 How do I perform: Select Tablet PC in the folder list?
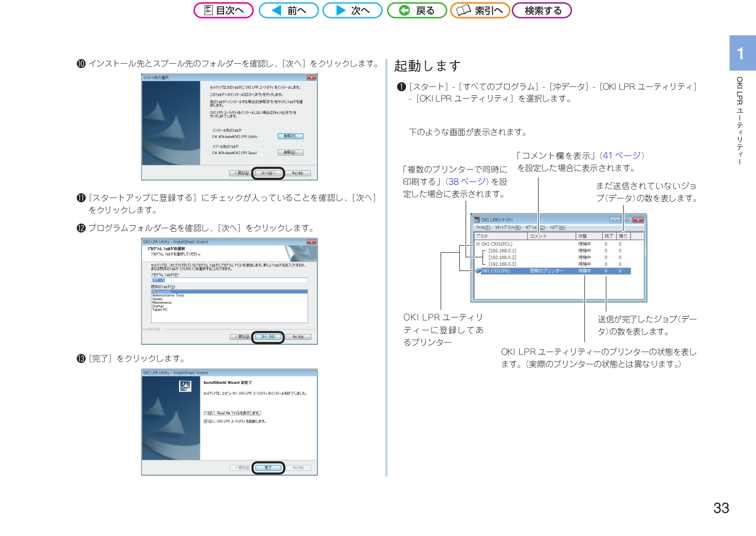(x=160, y=310)
